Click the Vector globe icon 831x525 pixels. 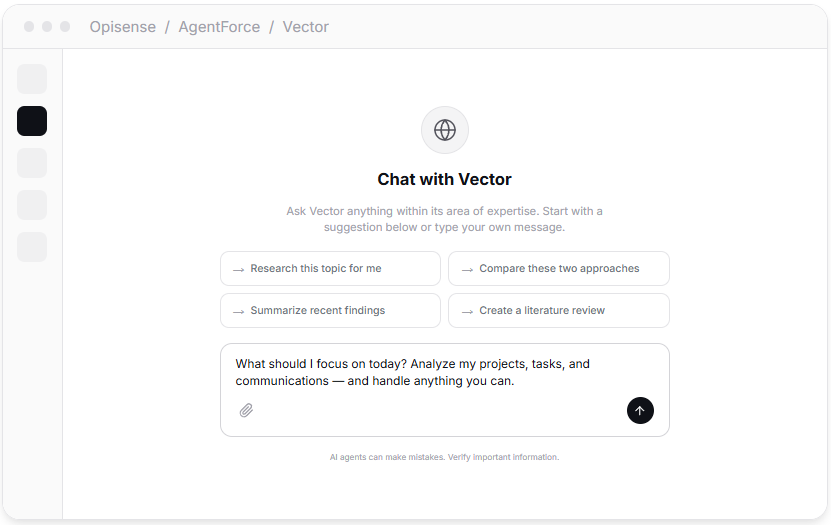(x=445, y=130)
